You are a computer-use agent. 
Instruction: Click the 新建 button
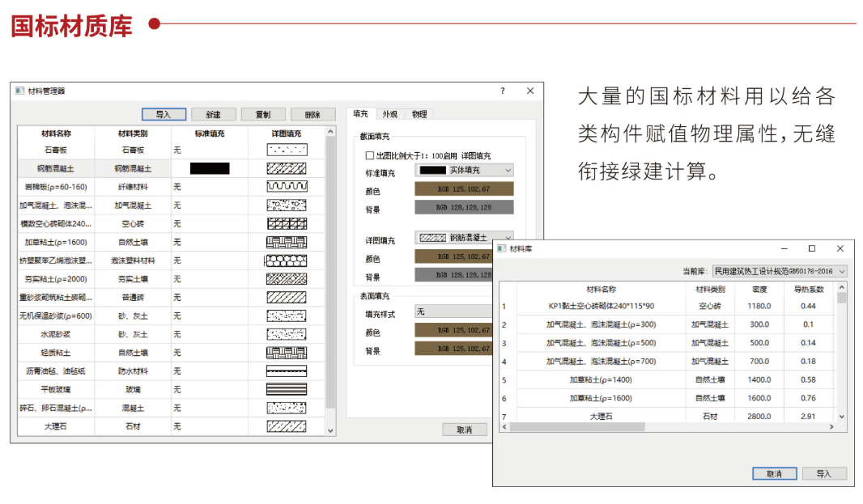(x=213, y=115)
